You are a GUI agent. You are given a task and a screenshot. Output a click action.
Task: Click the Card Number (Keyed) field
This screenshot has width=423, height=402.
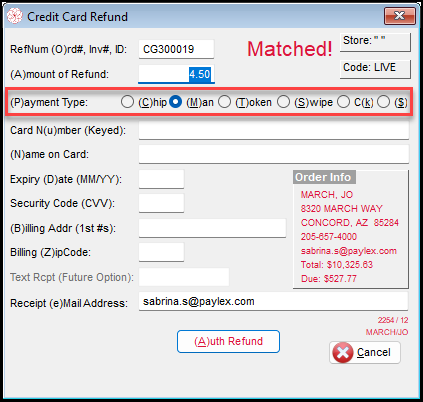point(274,130)
